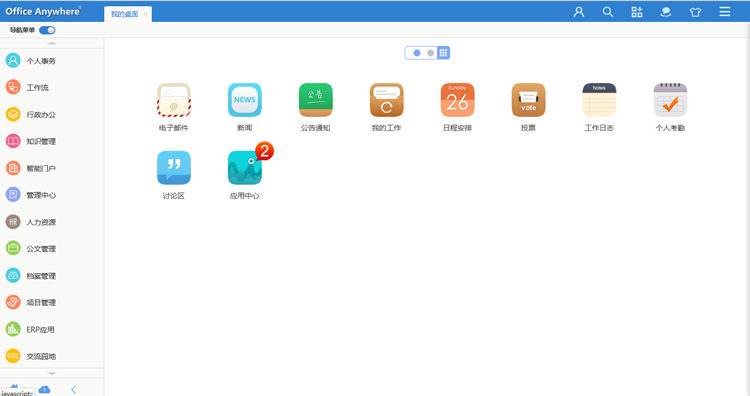
Task: Expand 个人事务 in the sidebar
Action: pyautogui.click(x=52, y=61)
